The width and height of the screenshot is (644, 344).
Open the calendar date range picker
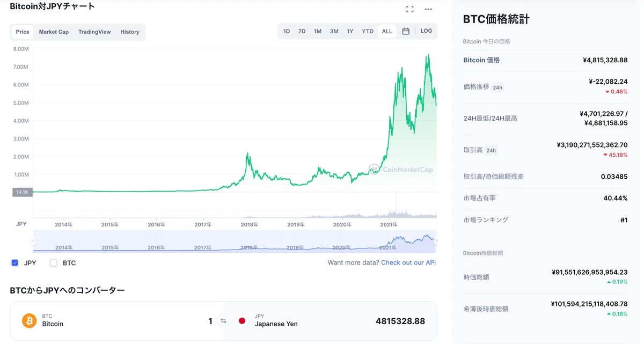[x=406, y=31]
